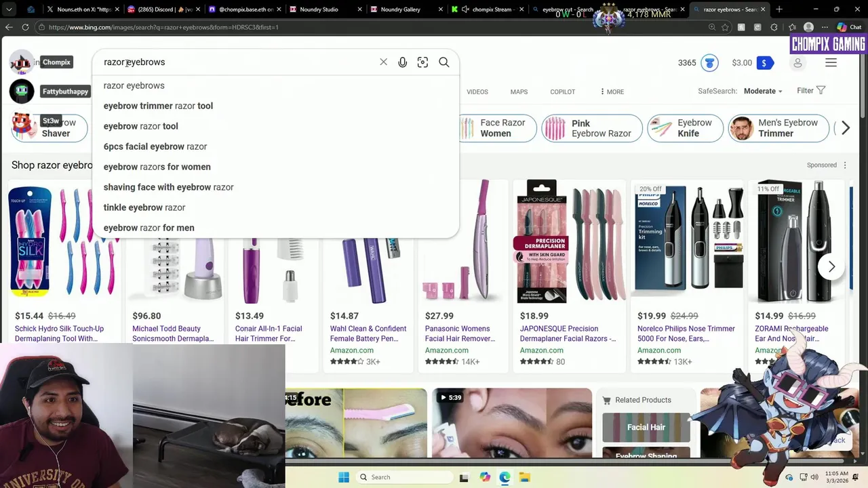The height and width of the screenshot is (488, 868).
Task: Select the Pink Eyebrow Razor chip
Action: pos(591,128)
